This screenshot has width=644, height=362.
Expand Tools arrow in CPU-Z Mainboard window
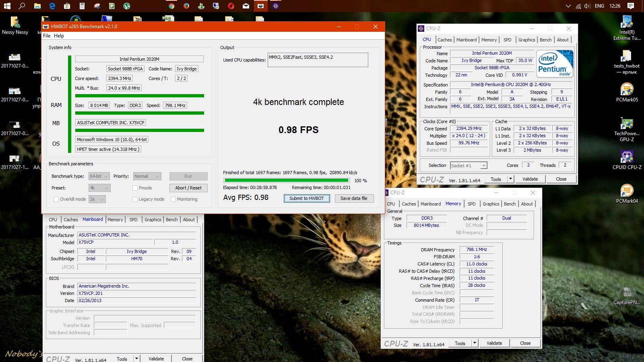[x=136, y=359]
